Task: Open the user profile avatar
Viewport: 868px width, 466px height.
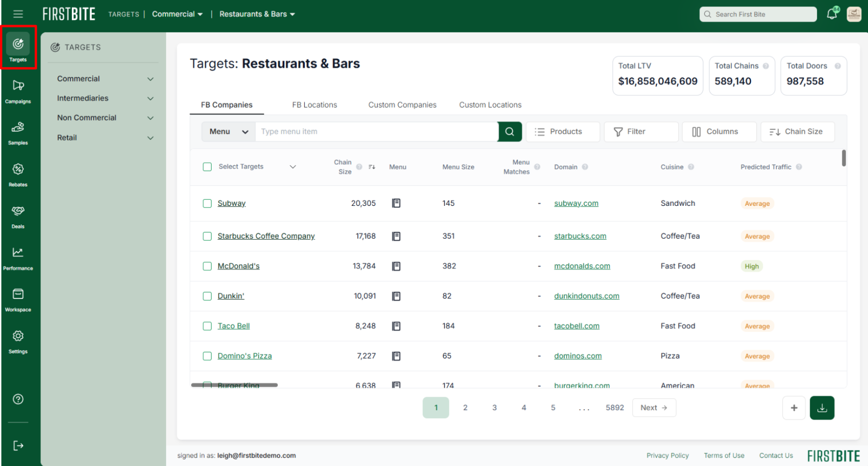Action: 854,14
